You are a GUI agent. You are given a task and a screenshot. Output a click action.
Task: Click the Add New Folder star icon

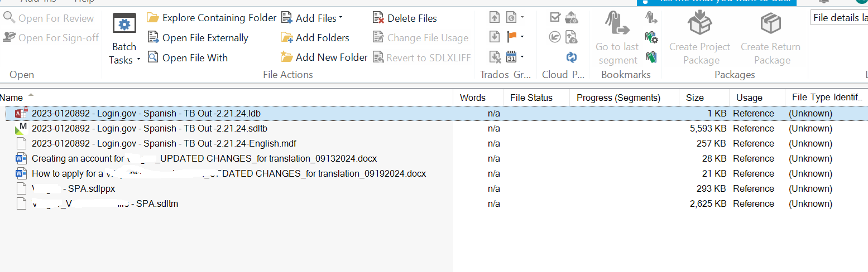click(x=287, y=57)
